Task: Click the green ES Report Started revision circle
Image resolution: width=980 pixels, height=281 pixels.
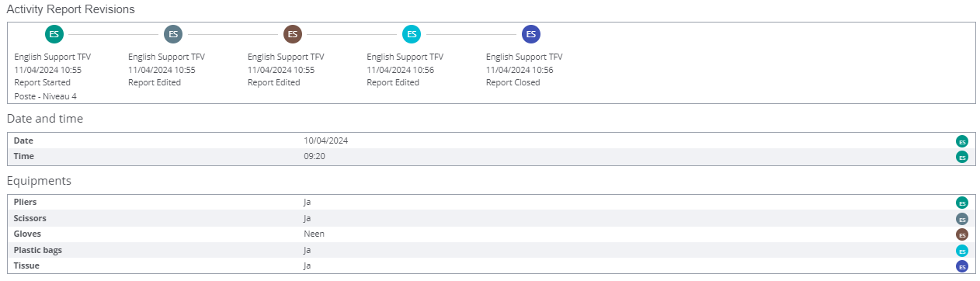Action: 54,34
